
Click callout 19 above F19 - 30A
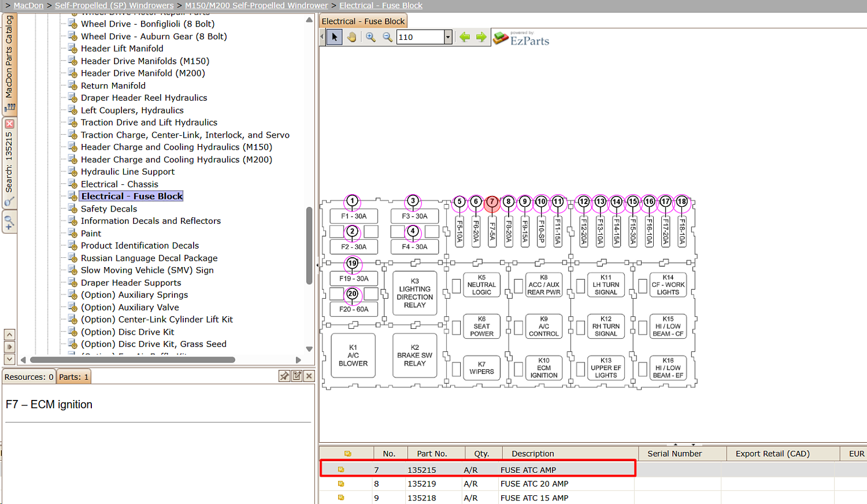[352, 264]
